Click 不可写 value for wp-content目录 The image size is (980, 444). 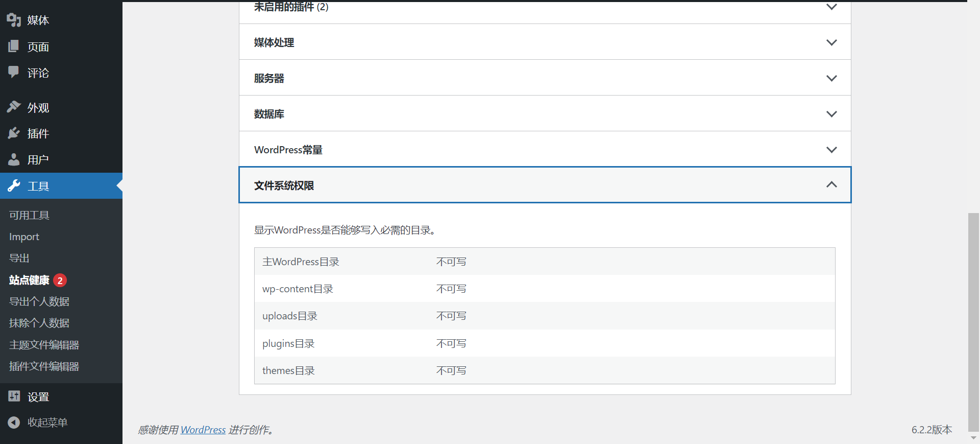(451, 289)
